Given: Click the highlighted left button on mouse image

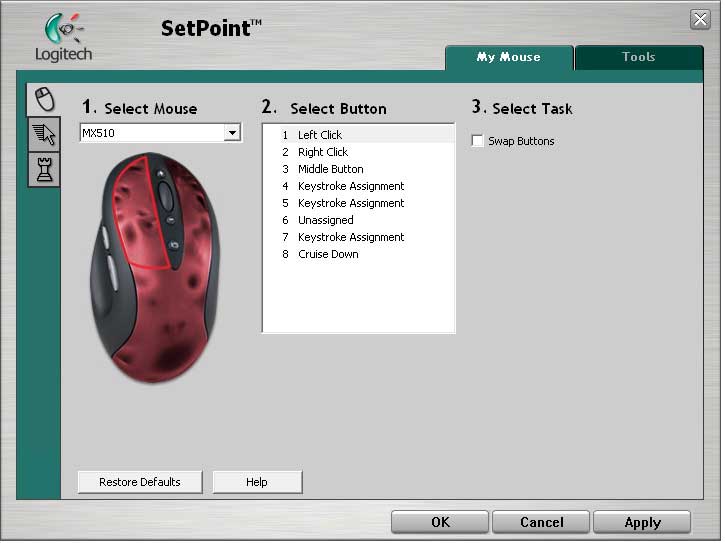Looking at the screenshot, I should pyautogui.click(x=139, y=215).
